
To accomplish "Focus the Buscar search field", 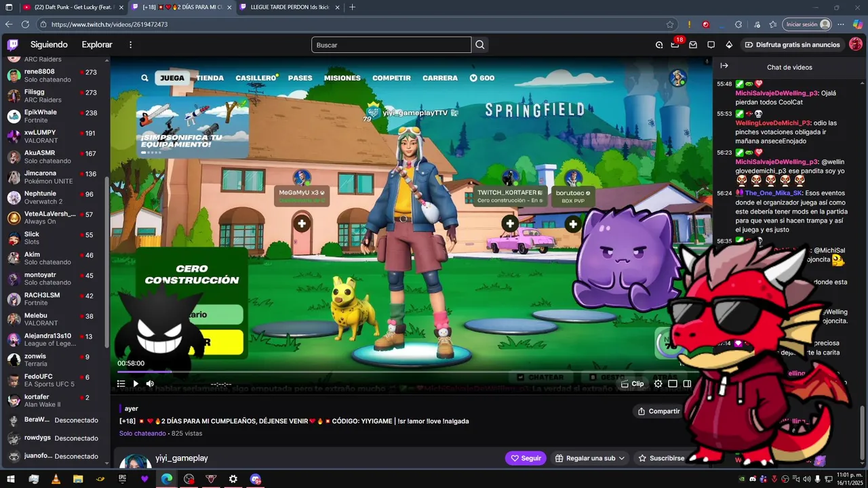I will coord(391,45).
